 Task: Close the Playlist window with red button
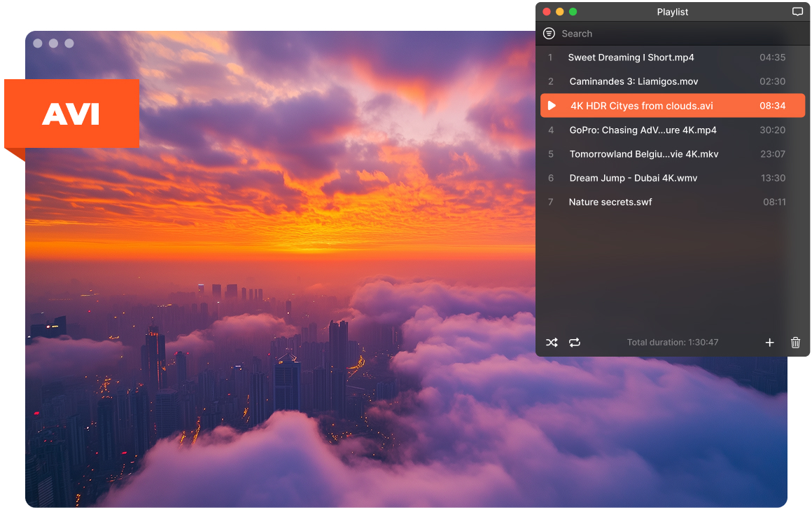coord(546,12)
